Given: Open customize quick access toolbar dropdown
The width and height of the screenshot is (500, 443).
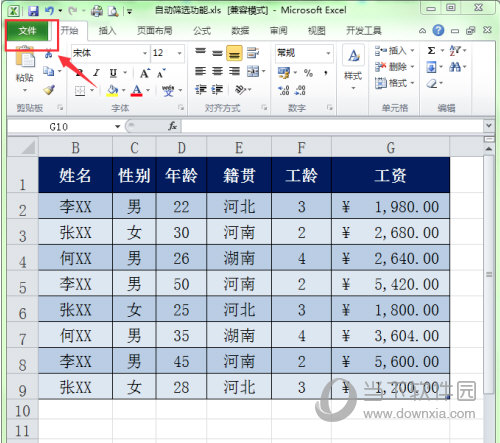Looking at the screenshot, I should [x=129, y=12].
